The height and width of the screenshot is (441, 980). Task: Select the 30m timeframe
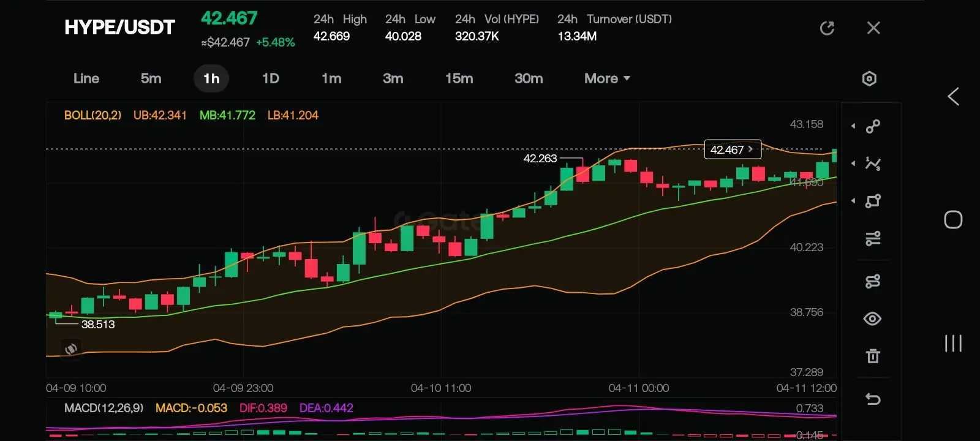click(x=529, y=78)
